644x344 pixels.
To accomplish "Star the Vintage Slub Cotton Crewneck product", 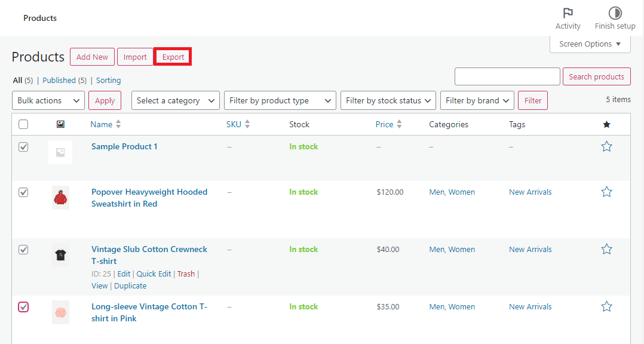I will [x=606, y=249].
